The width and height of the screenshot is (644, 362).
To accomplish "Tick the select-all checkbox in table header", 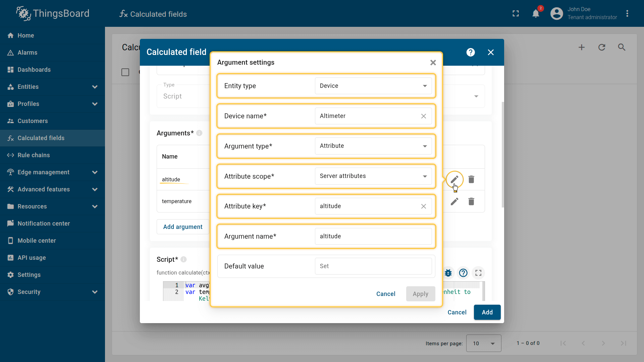I will (x=125, y=72).
